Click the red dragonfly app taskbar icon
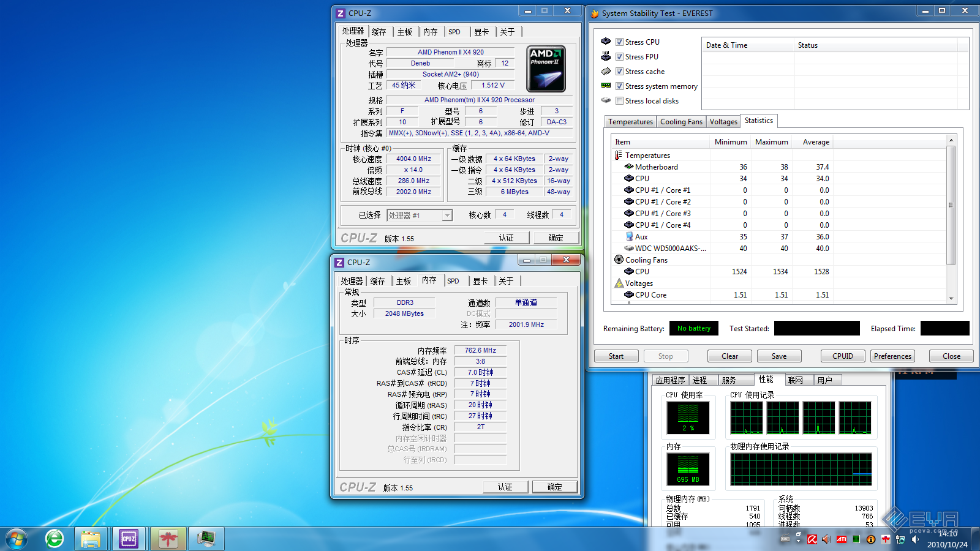This screenshot has height=551, width=980. click(168, 539)
